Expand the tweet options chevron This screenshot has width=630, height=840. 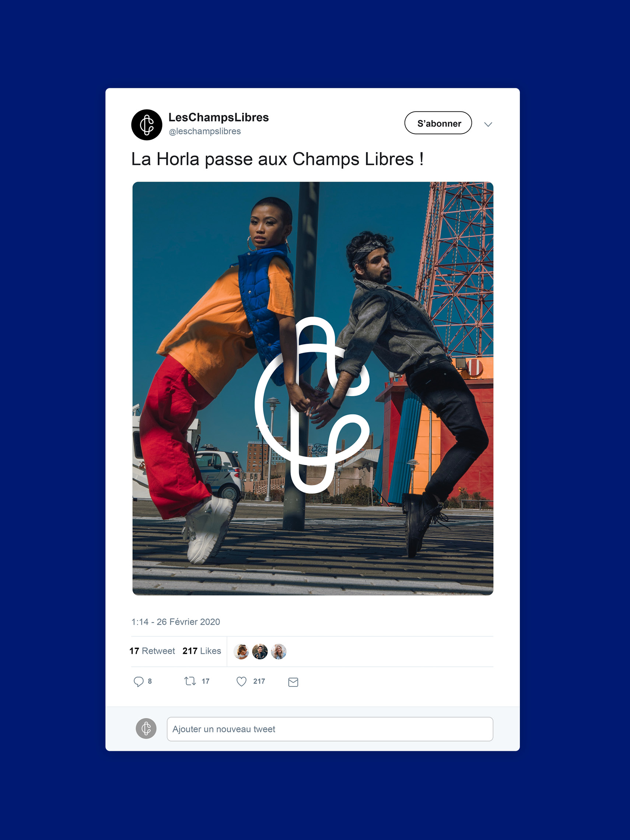tap(489, 124)
